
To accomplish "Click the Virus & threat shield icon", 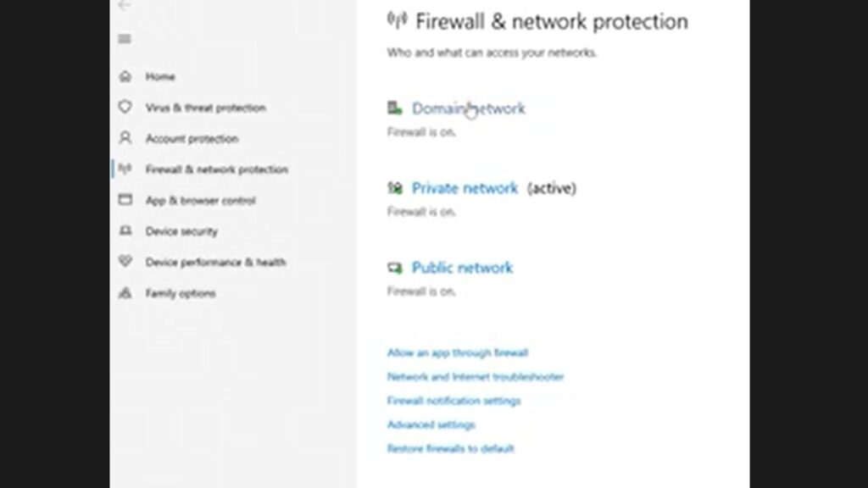I will [125, 108].
